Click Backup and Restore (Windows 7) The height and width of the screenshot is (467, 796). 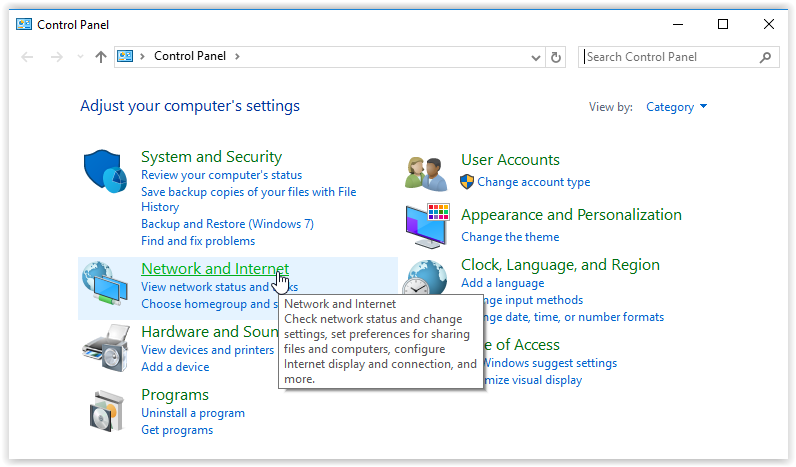click(x=227, y=224)
